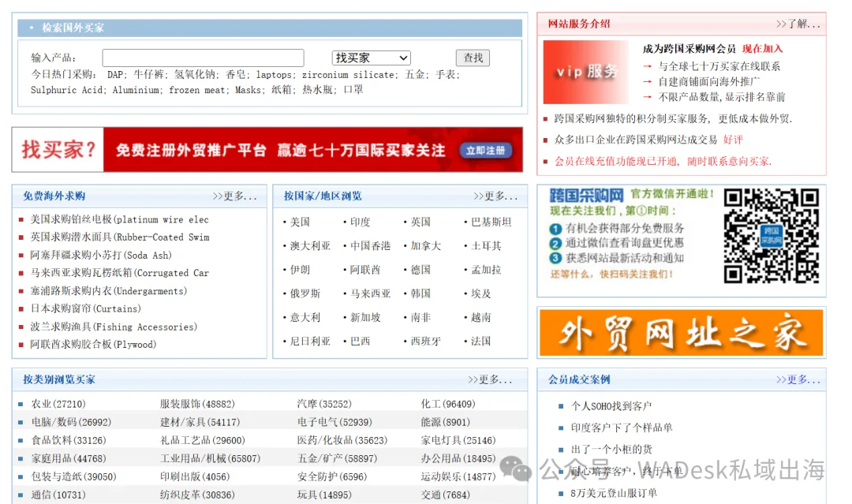The width and height of the screenshot is (852, 504).
Task: Open 塞浦路斯求购内衣 (Undergarments) listing
Action: (109, 291)
